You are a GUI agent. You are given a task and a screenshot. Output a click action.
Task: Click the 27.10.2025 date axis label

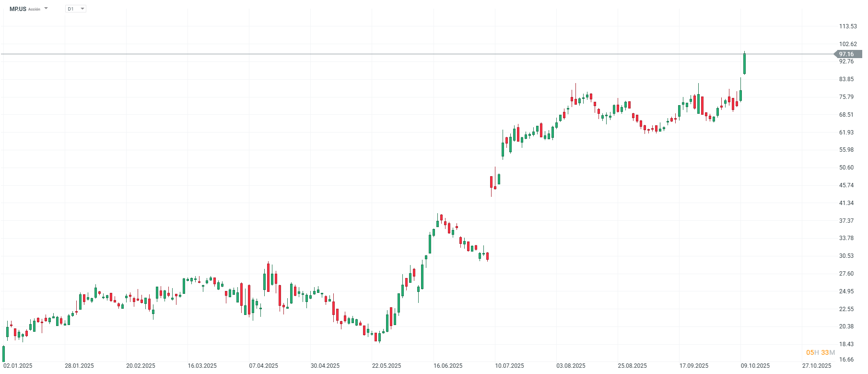(x=817, y=366)
